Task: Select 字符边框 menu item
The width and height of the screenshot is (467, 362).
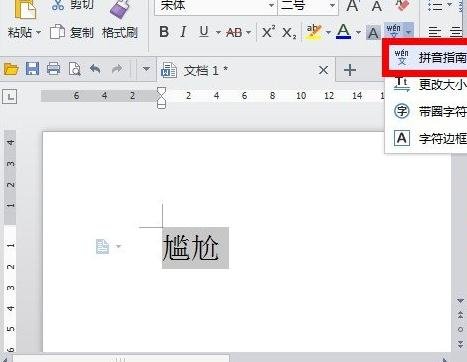Action: tap(426, 138)
